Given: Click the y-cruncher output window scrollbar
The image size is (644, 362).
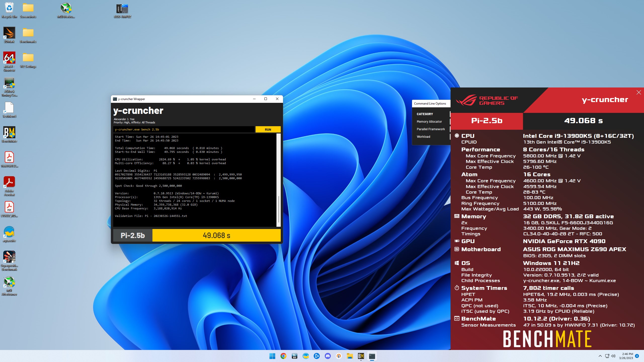Looking at the screenshot, I should coord(278,209).
